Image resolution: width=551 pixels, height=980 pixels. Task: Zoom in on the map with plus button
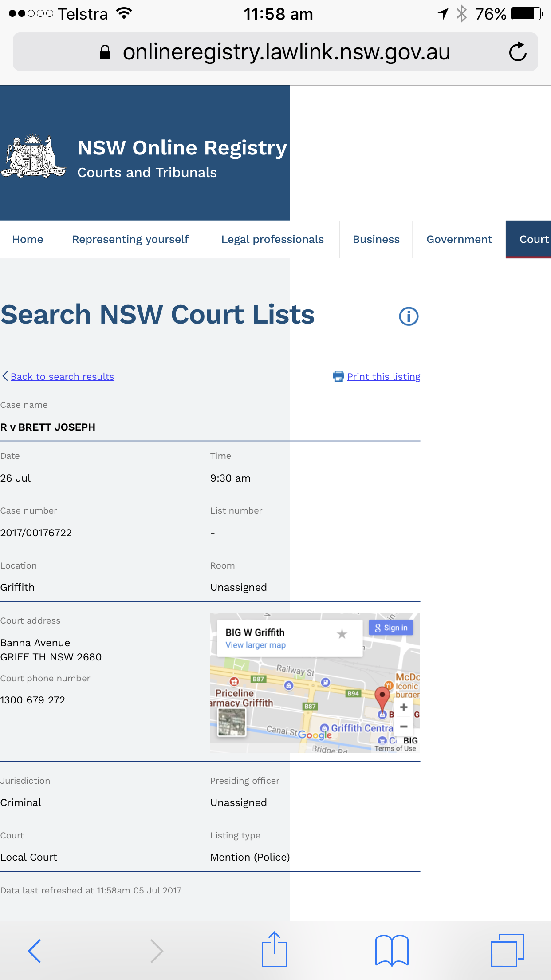click(x=404, y=707)
